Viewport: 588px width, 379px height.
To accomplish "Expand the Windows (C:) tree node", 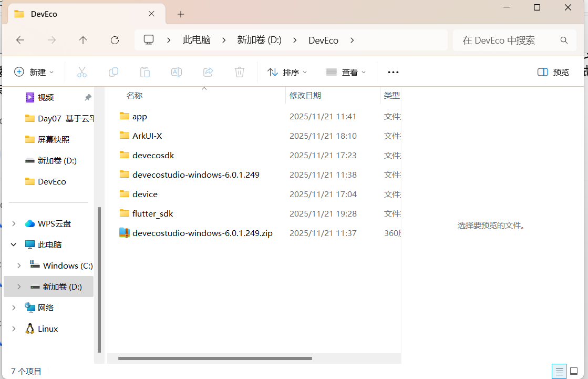I will pos(19,265).
